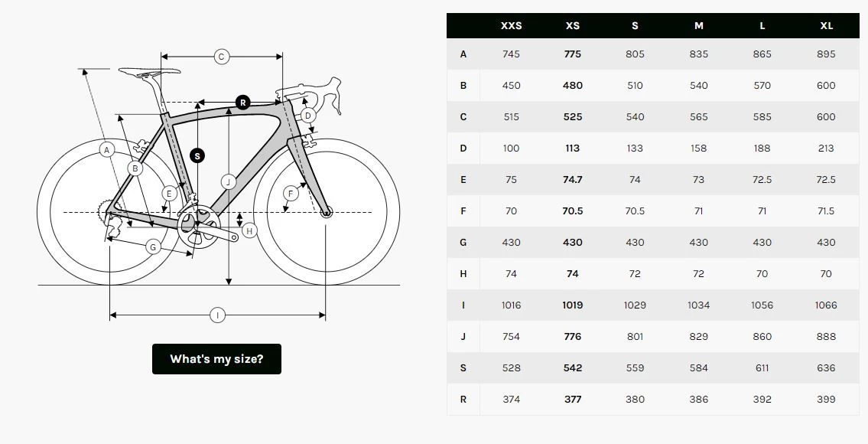Select row label R in the table
Viewport: 868px width, 444px height.
462,399
